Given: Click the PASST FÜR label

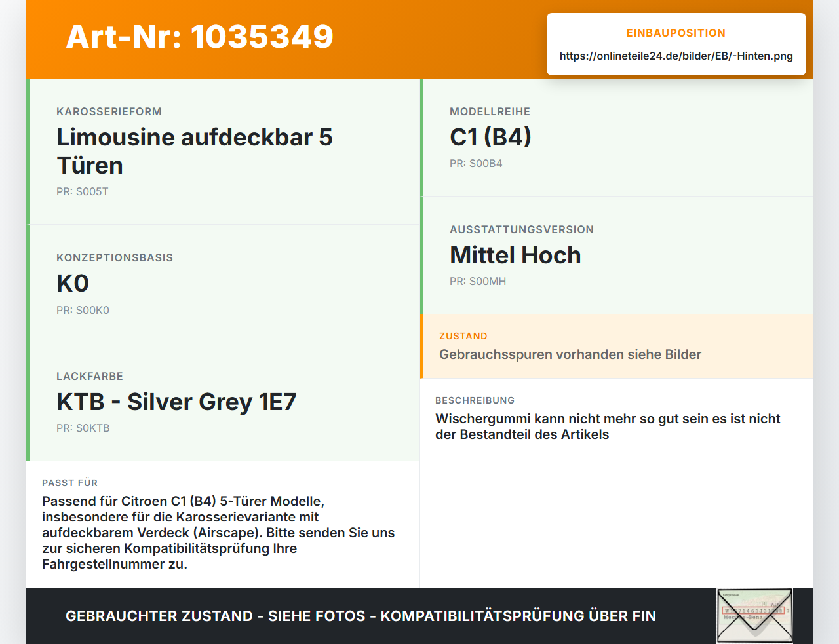Looking at the screenshot, I should pos(70,483).
